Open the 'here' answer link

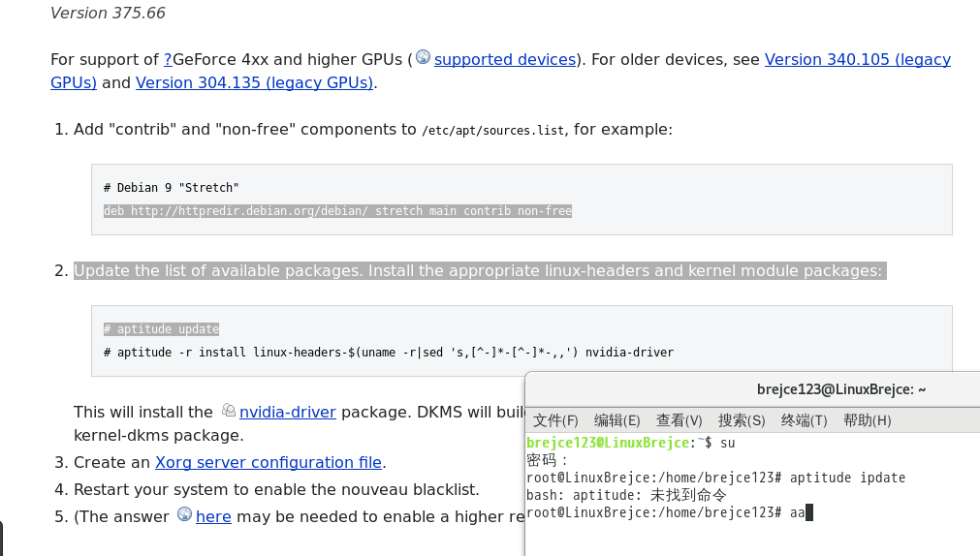pyautogui.click(x=213, y=517)
